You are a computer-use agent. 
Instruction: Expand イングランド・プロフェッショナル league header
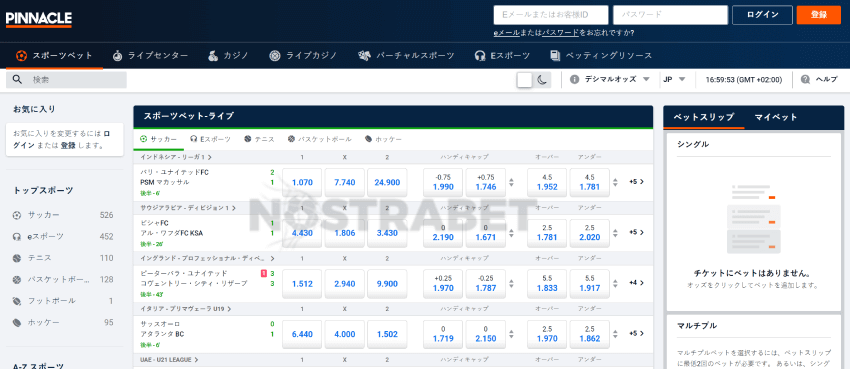click(x=207, y=258)
